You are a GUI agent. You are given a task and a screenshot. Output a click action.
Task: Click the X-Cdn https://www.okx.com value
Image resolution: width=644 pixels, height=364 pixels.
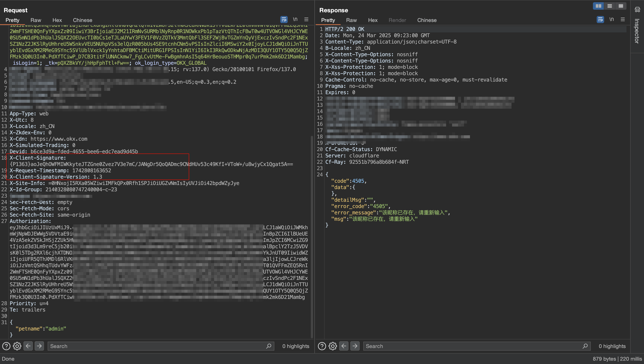click(59, 139)
